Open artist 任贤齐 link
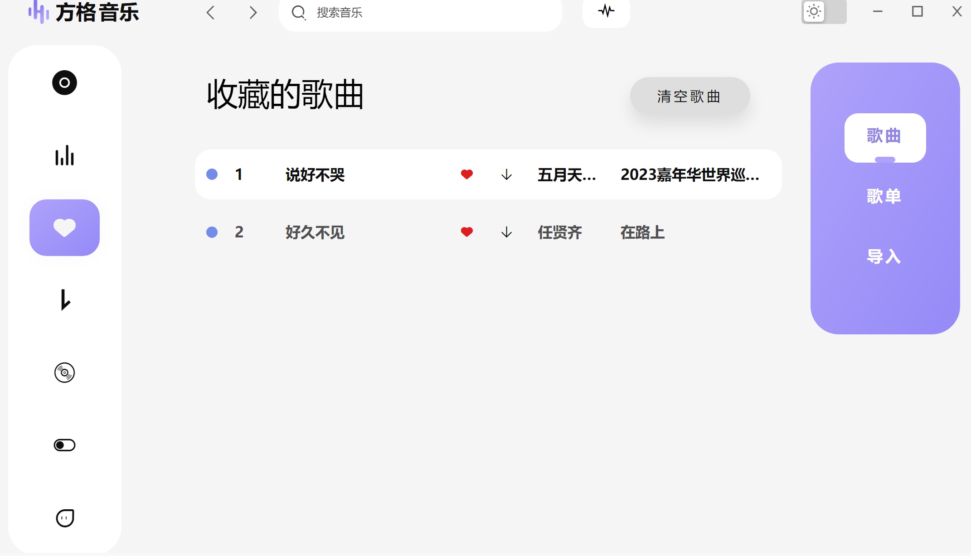 click(x=560, y=232)
